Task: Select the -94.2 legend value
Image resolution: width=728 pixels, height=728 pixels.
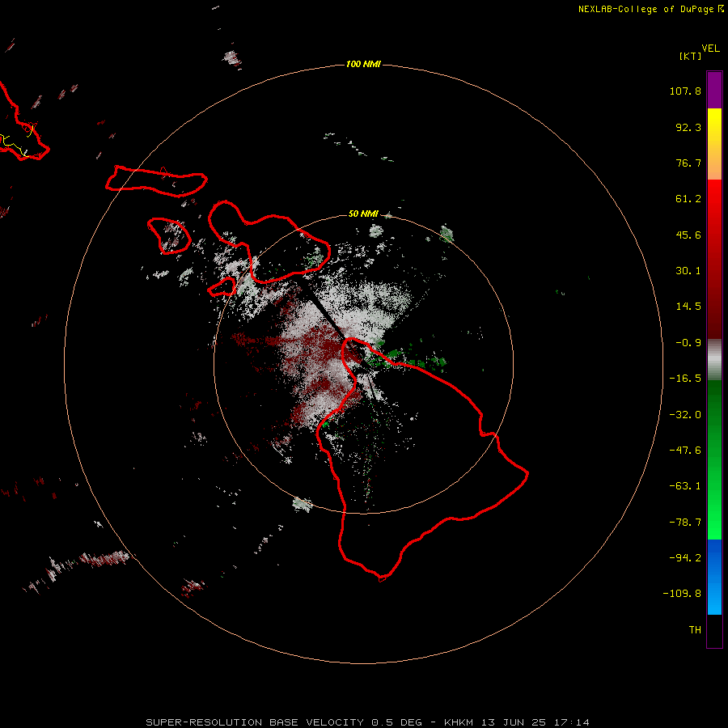Action: coord(685,558)
